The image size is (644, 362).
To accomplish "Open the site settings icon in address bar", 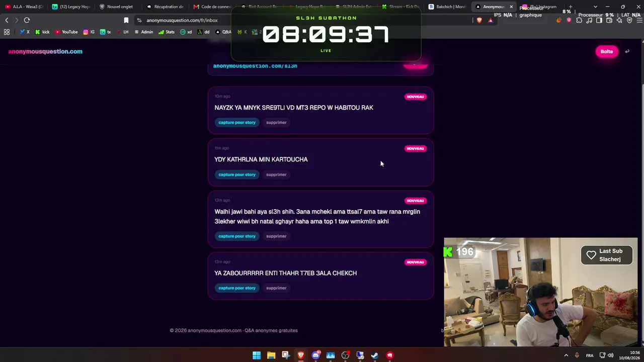I will (x=139, y=20).
